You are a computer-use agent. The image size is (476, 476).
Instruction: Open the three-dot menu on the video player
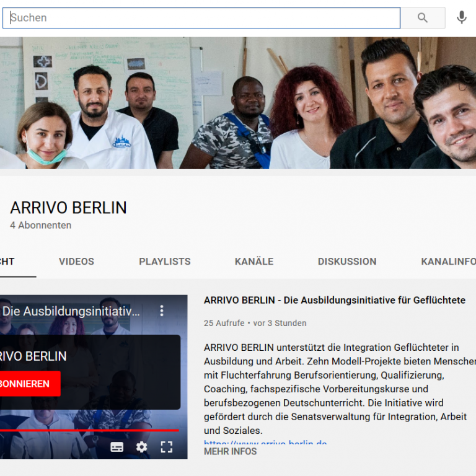coord(162,311)
